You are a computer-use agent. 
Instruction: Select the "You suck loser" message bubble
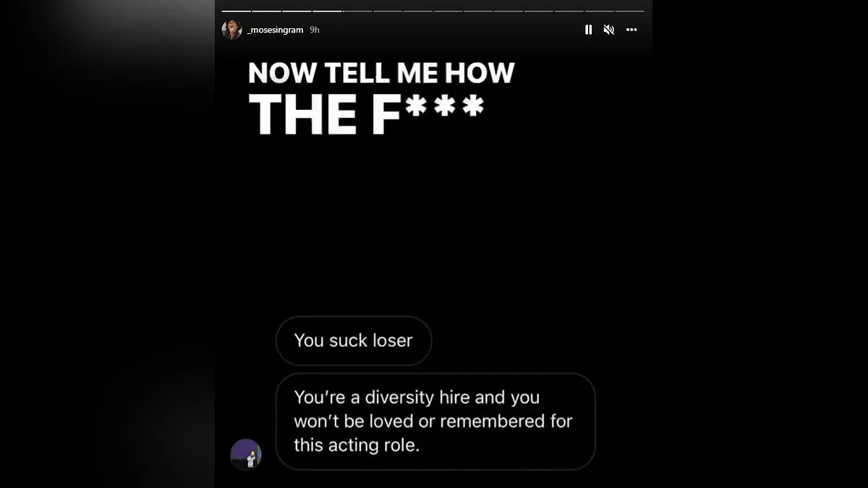(x=354, y=341)
